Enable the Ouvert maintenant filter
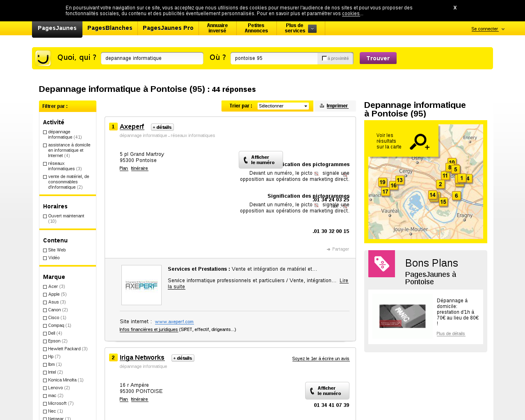 (x=45, y=216)
